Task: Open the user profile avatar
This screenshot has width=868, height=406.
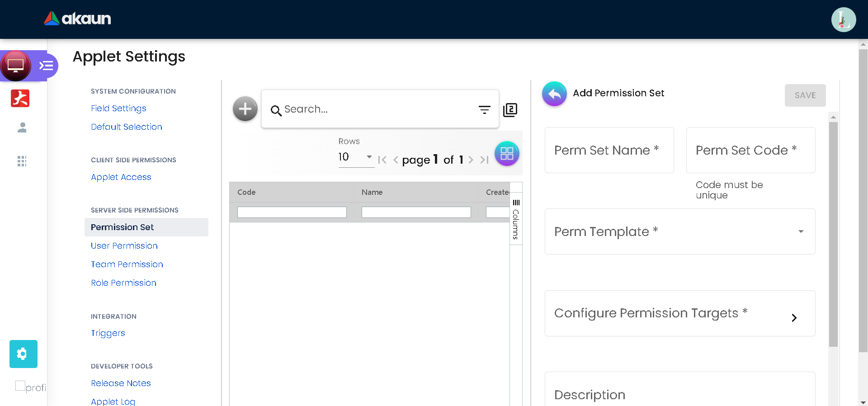Action: point(844,19)
